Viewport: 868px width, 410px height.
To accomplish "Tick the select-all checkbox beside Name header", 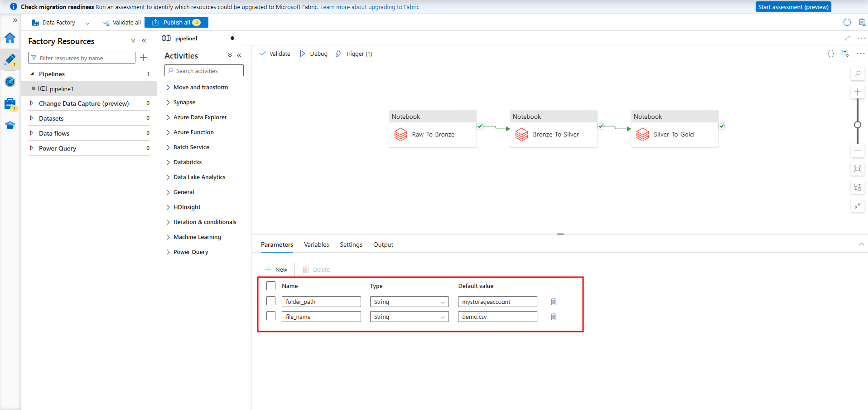I will [x=271, y=286].
